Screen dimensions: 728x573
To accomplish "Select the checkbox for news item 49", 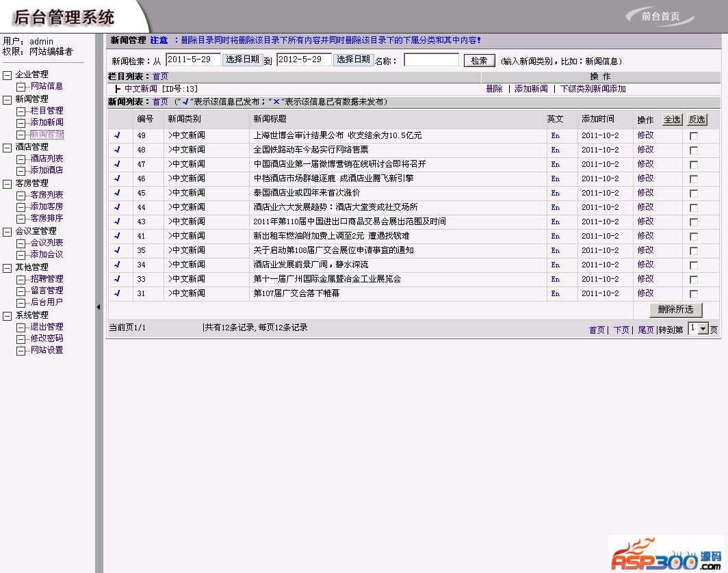I will [694, 136].
